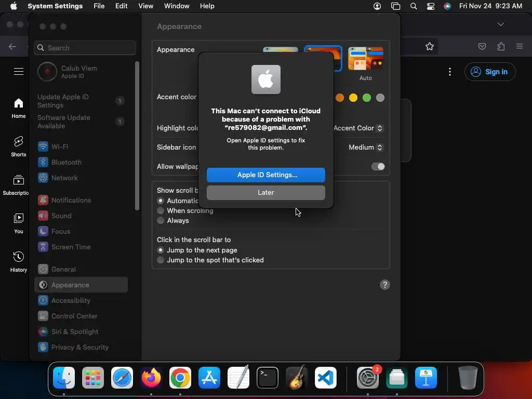The width and height of the screenshot is (532, 399).
Task: Select Focus in the sidebar
Action: 81,231
